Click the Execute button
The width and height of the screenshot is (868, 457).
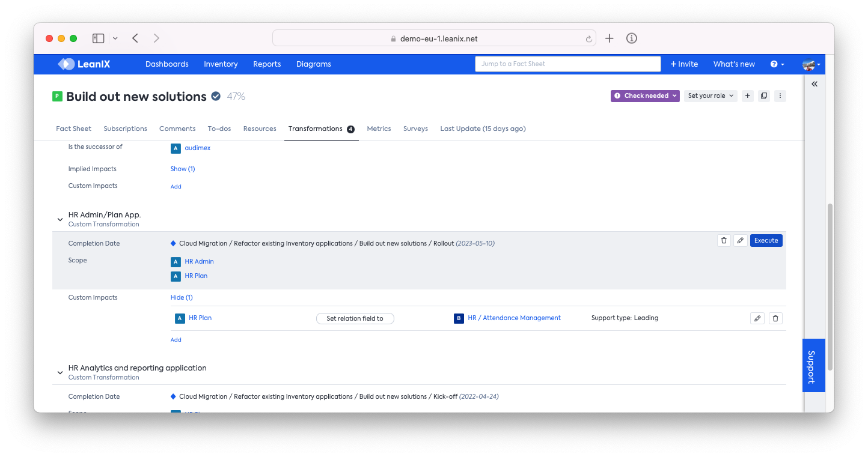point(766,240)
